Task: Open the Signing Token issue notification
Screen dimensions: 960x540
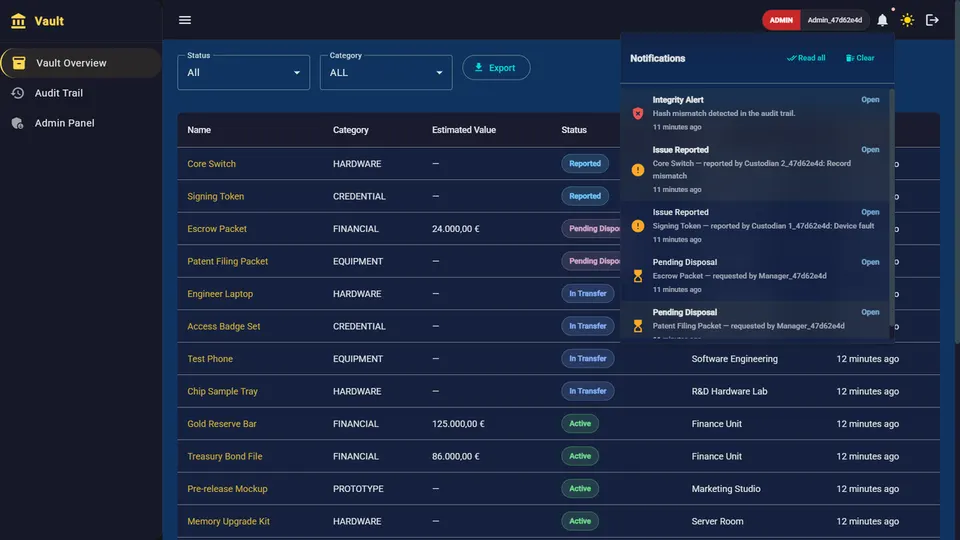Action: pos(870,212)
